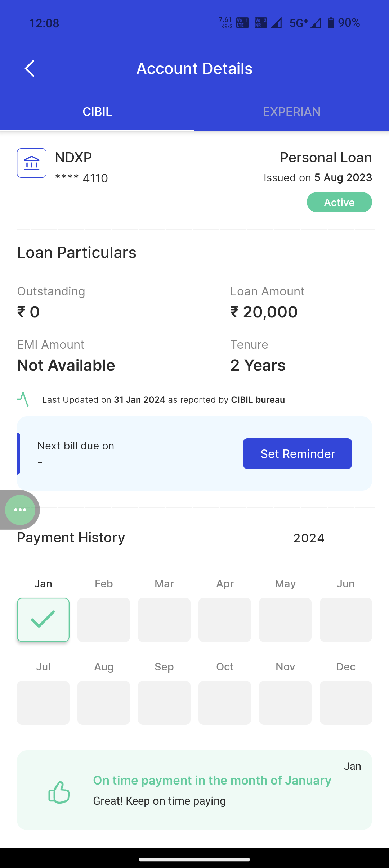Tap the back arrow icon
Viewport: 389px width, 868px height.
click(30, 68)
